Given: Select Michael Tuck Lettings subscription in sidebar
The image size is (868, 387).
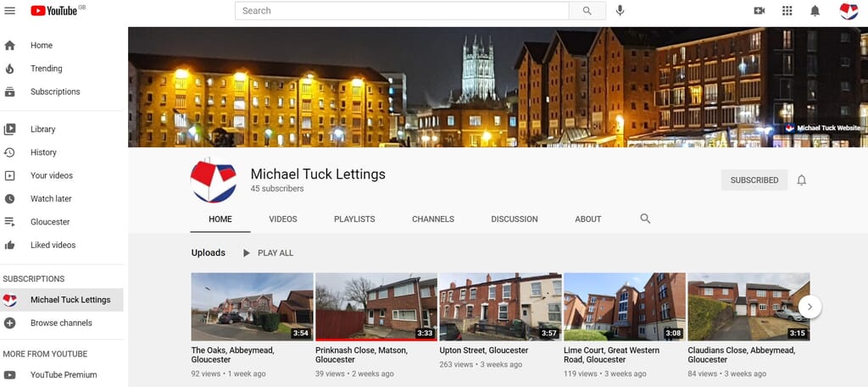Looking at the screenshot, I should click(x=61, y=300).
